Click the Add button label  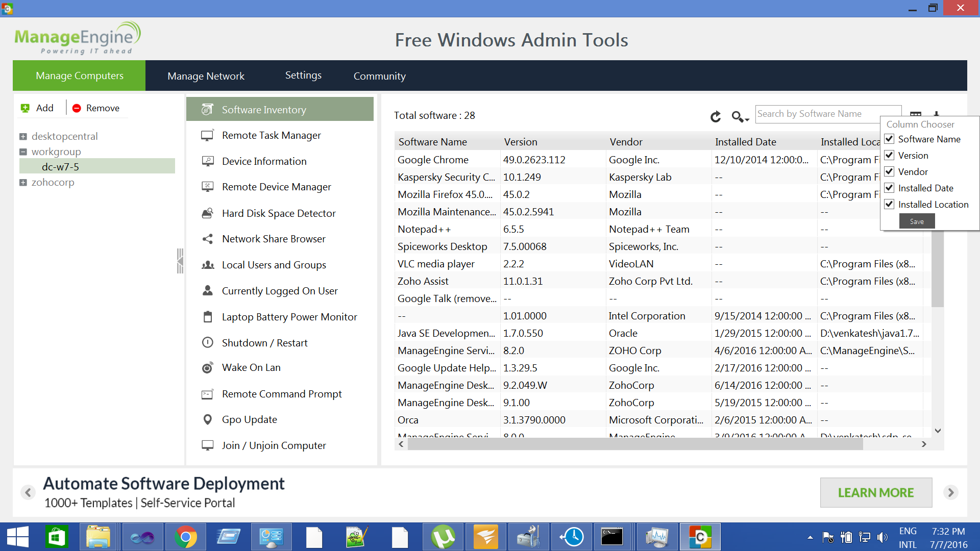tap(44, 108)
